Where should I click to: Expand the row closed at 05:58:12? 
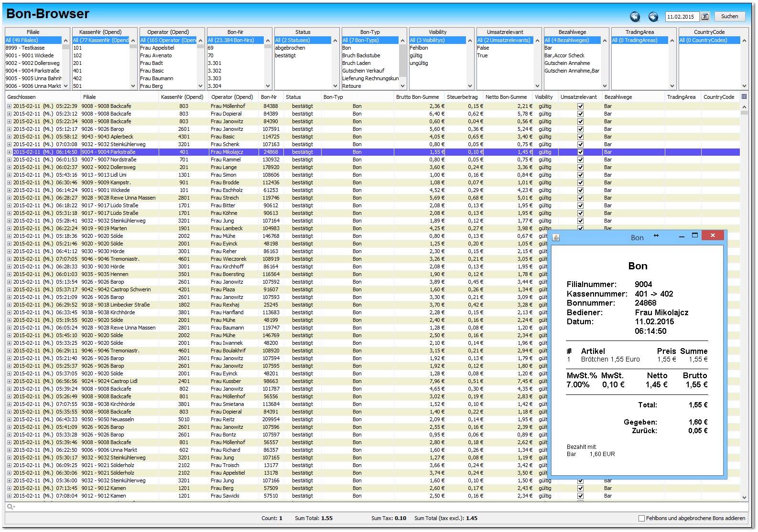(9, 137)
